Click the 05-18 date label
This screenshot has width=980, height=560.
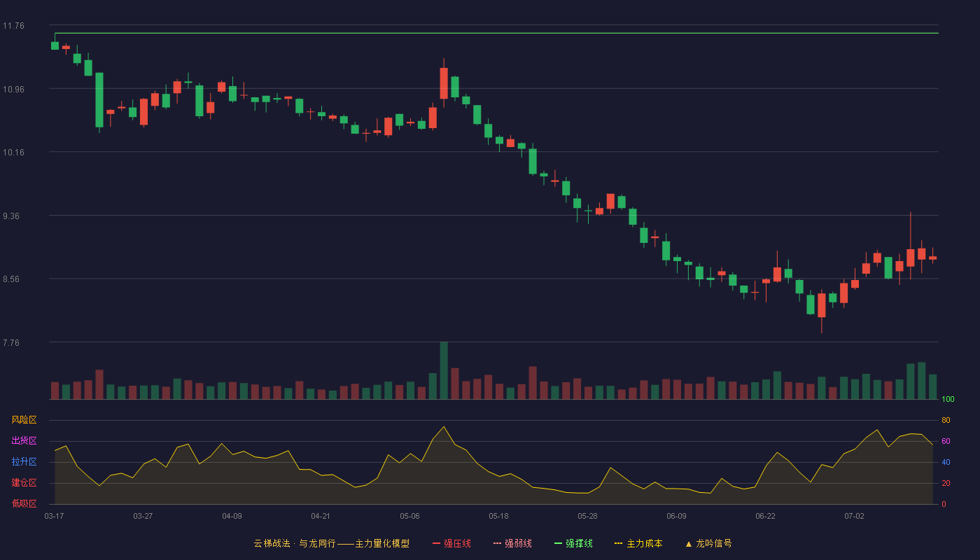(x=498, y=516)
